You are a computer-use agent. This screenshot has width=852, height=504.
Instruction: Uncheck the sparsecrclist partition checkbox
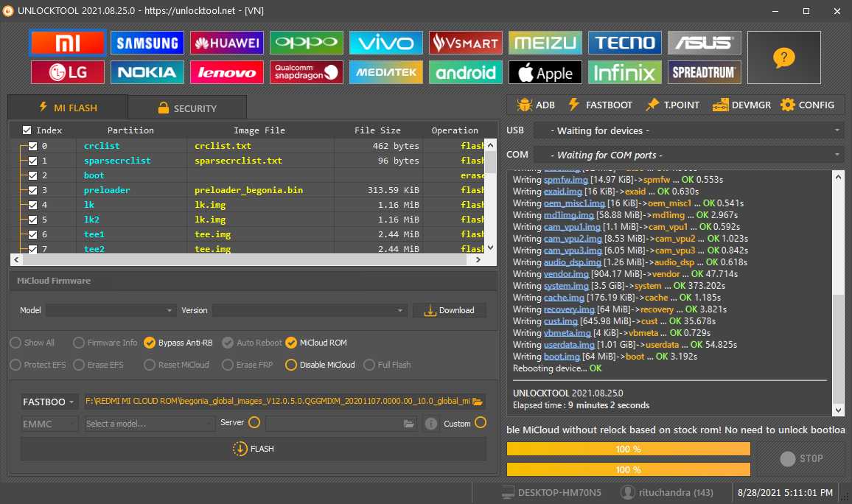[x=32, y=161]
